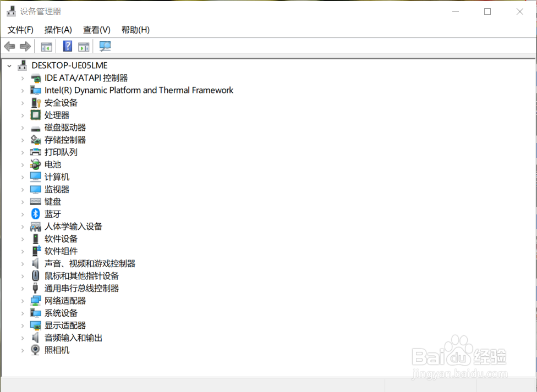Select the DESKTOP-UE05LME tree label

tap(69, 65)
